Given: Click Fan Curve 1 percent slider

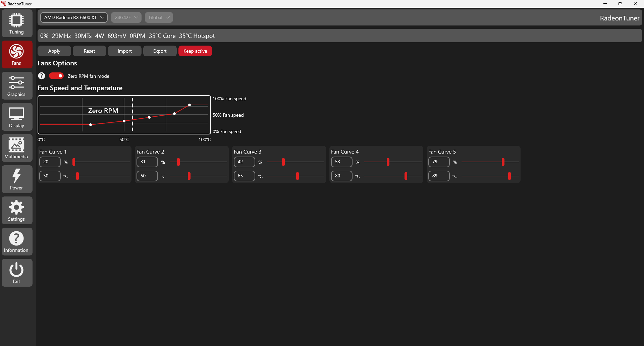Looking at the screenshot, I should [101, 162].
